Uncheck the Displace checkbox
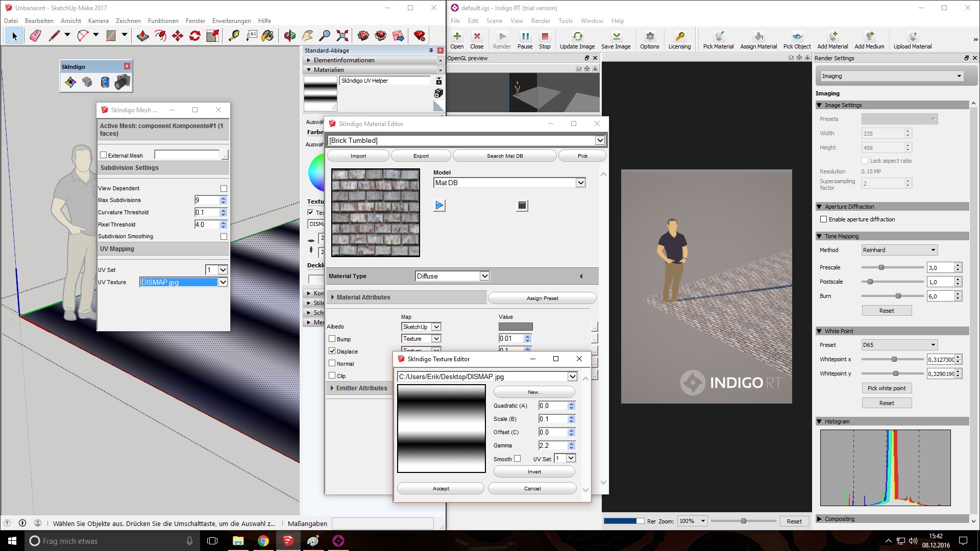The height and width of the screenshot is (551, 980). 332,351
